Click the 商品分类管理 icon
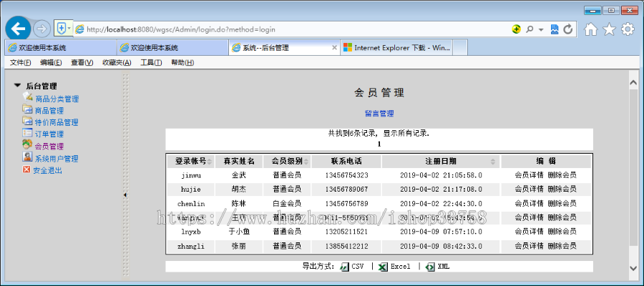This screenshot has width=644, height=286. click(27, 97)
